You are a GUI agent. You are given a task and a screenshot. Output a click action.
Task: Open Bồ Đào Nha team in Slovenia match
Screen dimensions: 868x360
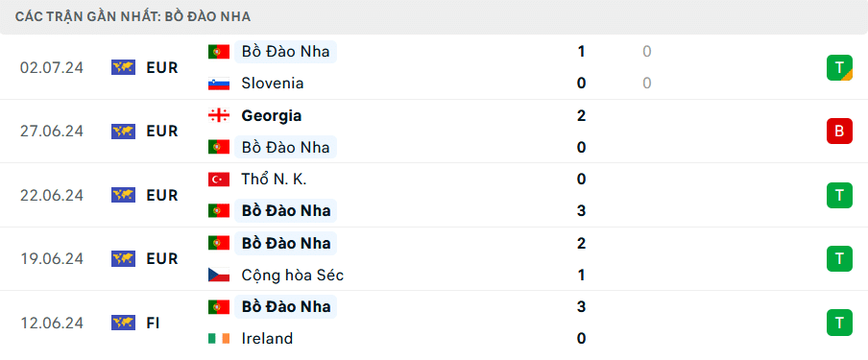[285, 52]
